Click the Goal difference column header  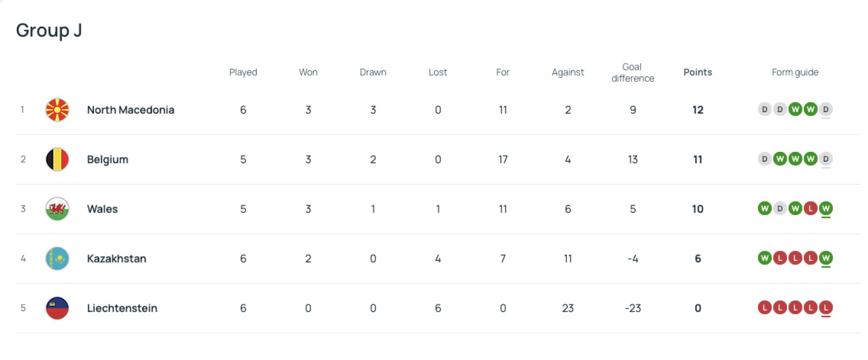632,73
